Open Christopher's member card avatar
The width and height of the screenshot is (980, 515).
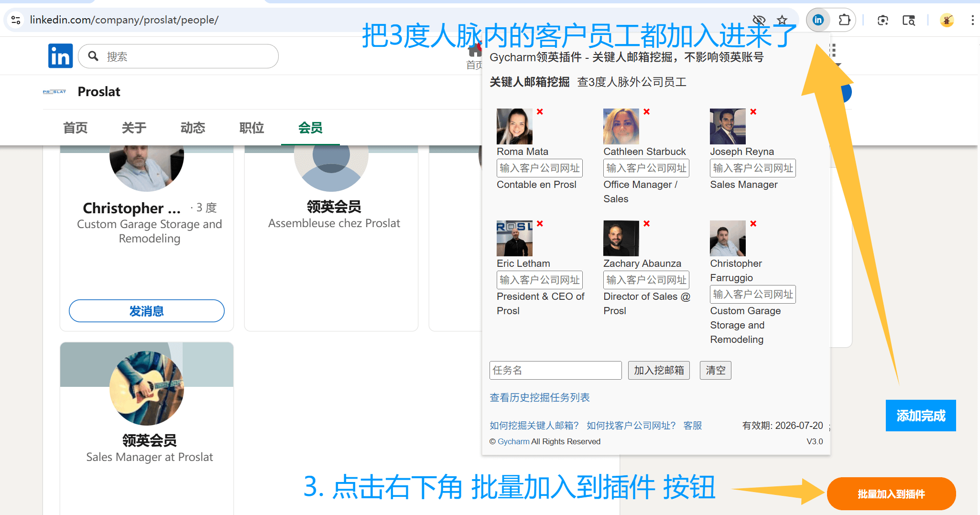[147, 167]
